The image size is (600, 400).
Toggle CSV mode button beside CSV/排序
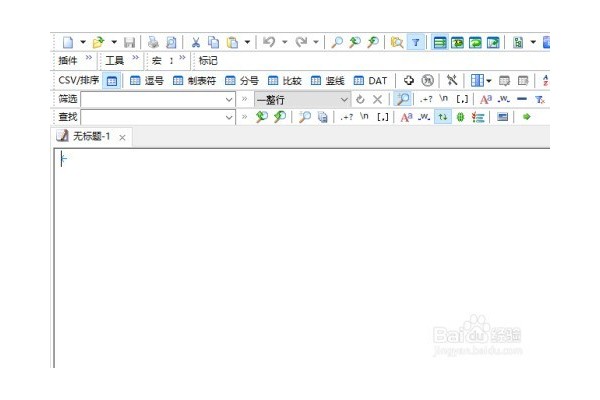tap(112, 81)
